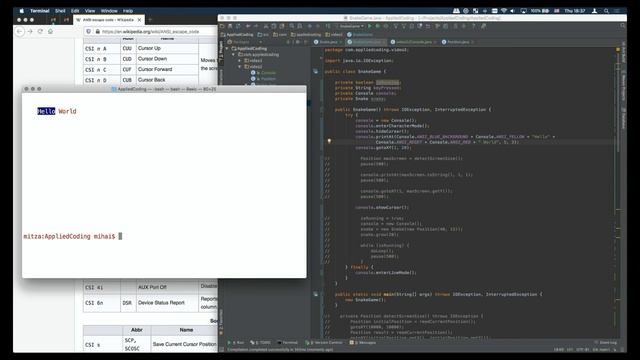Click the search everywhere magnifier in IntelliJ
The image size is (640, 360).
point(623,26)
